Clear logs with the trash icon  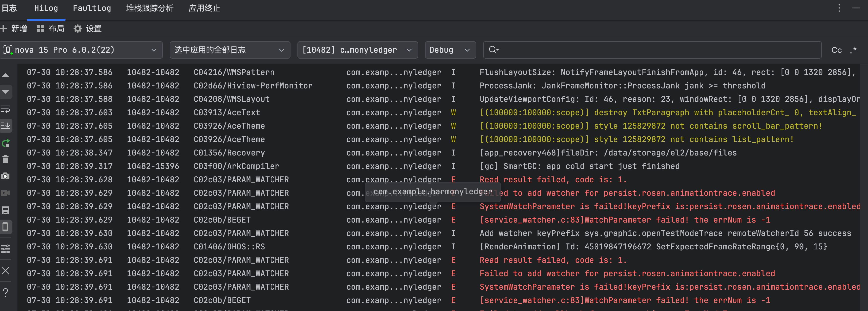pyautogui.click(x=5, y=159)
